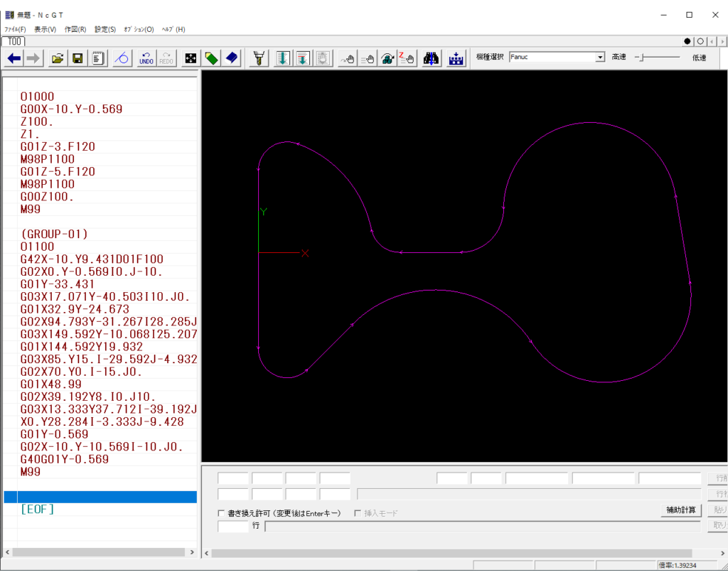The image size is (728, 582).
Task: Click the REDO toolbar button
Action: pos(166,58)
